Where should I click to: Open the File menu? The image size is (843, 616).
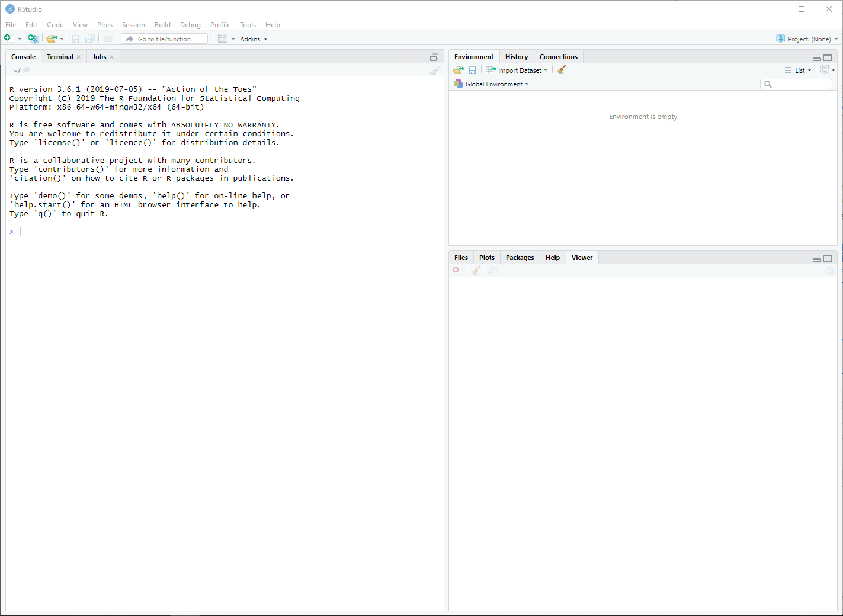point(11,25)
